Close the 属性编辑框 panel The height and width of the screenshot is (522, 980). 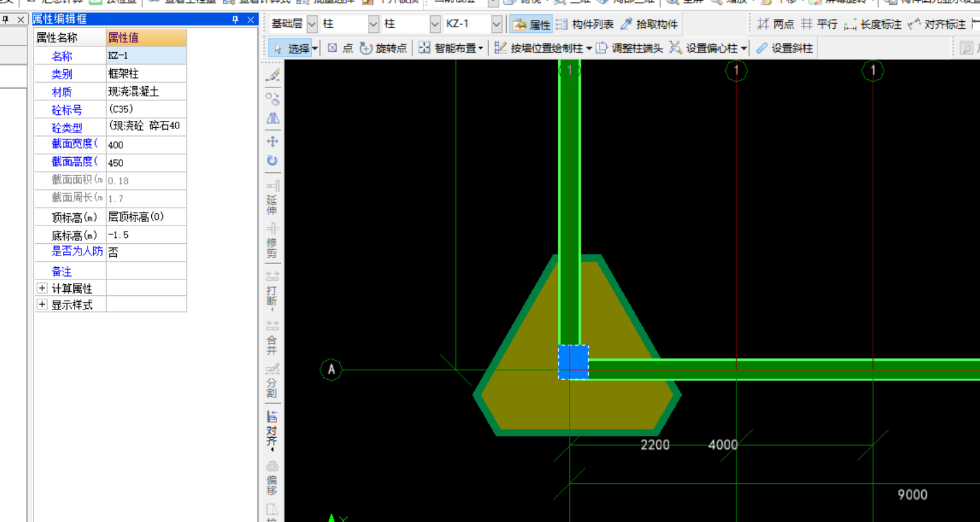click(251, 20)
